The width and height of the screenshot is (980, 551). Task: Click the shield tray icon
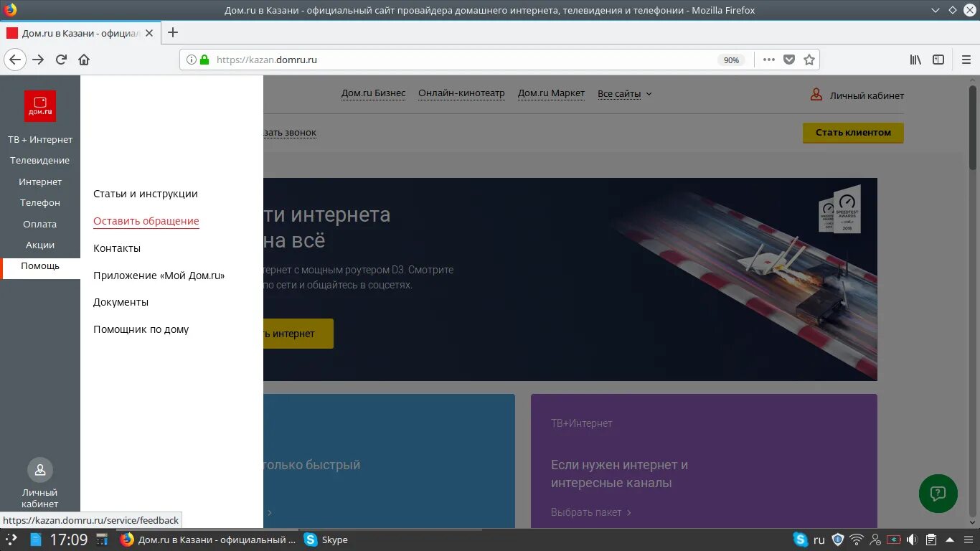point(837,540)
